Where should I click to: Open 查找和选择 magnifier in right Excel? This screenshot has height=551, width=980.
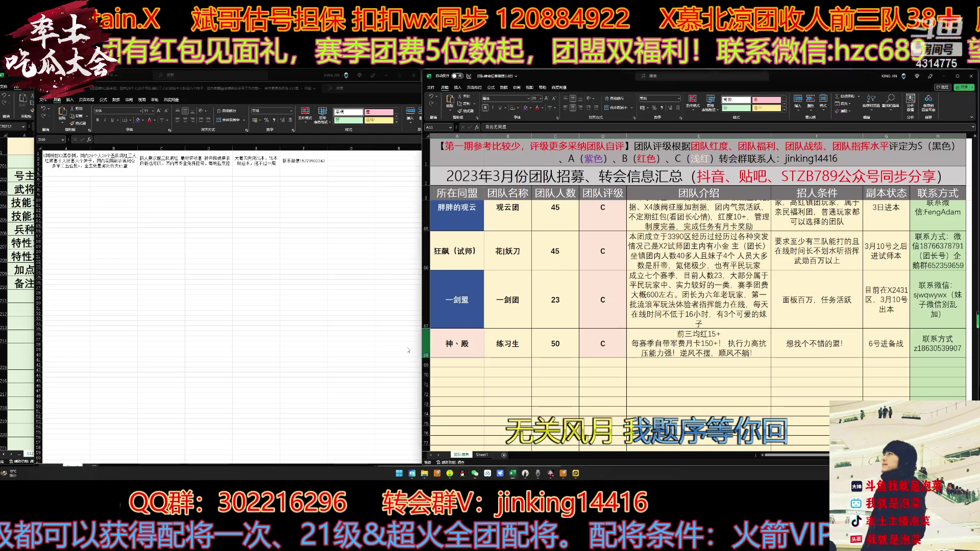coord(890,103)
